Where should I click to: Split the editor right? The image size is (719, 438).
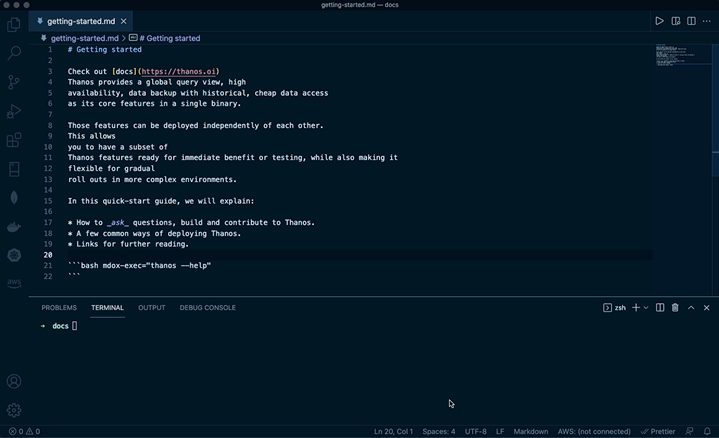691,21
